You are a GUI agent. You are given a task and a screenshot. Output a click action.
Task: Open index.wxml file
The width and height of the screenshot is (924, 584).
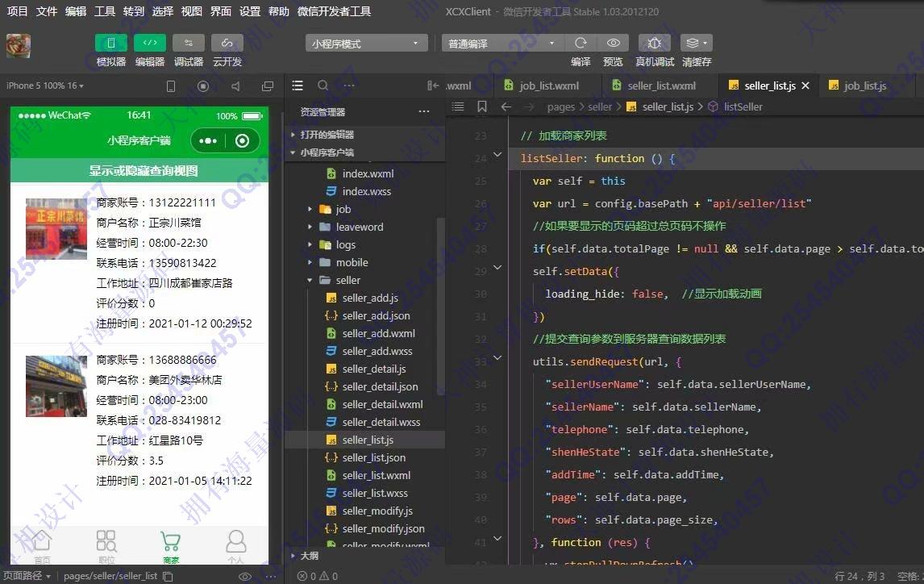368,174
